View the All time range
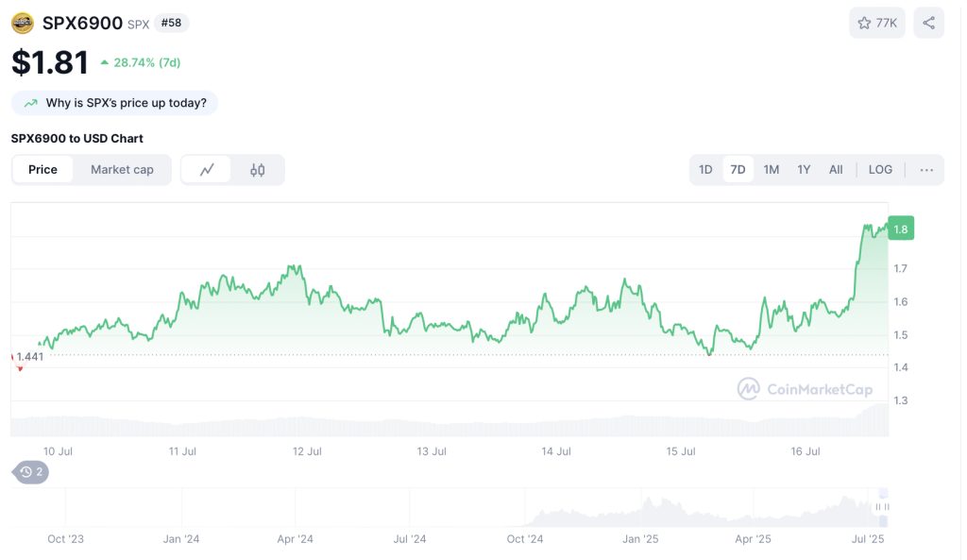Image resolution: width=967 pixels, height=560 pixels. [836, 170]
